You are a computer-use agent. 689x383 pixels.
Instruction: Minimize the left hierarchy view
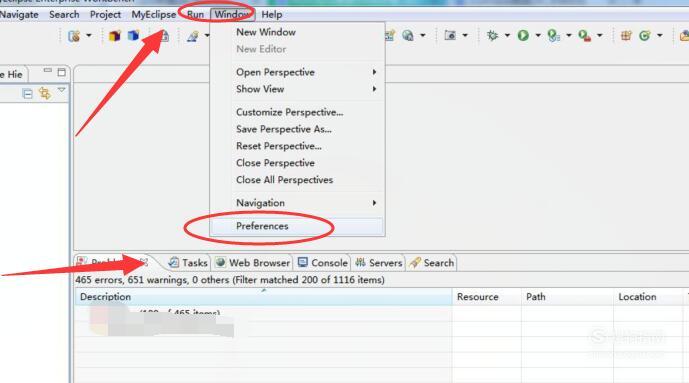pyautogui.click(x=48, y=71)
